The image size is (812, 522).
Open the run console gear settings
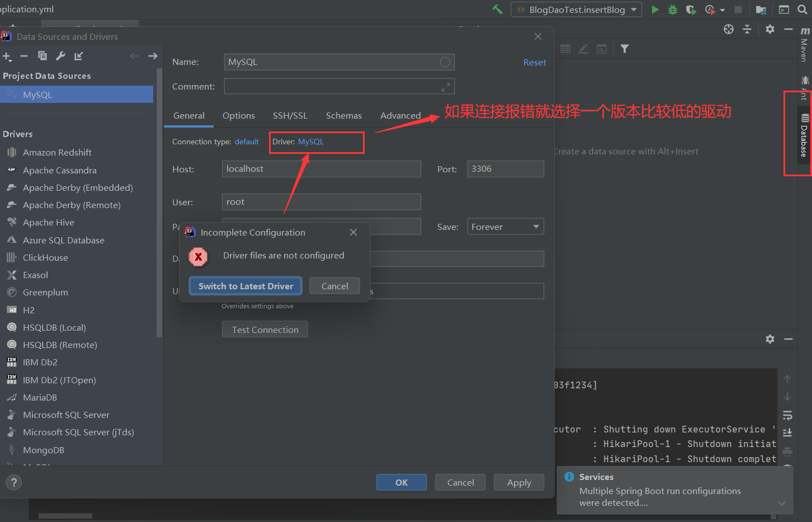(x=770, y=339)
